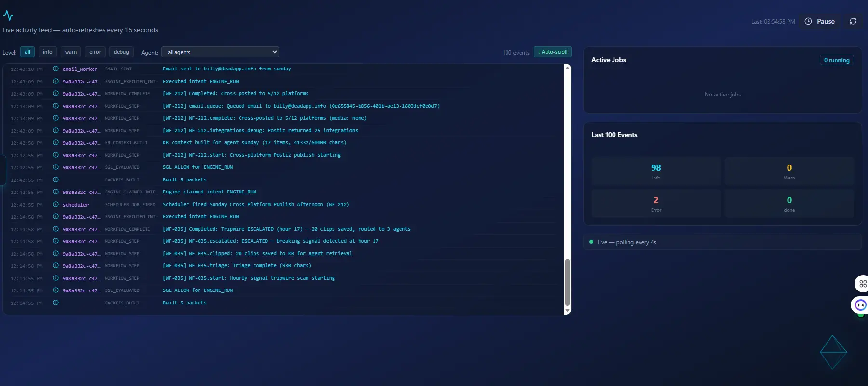Click info icon on KB_CONTEXT_BUILT row

(56, 143)
